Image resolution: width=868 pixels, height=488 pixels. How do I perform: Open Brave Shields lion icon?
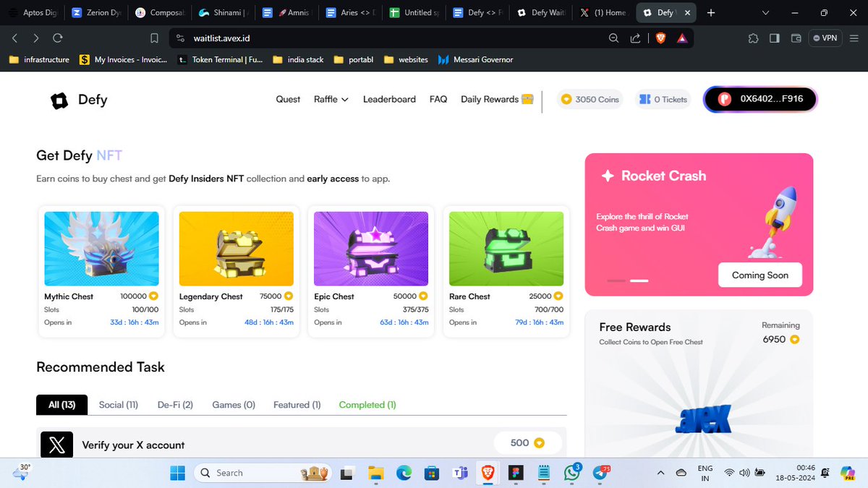coord(660,38)
